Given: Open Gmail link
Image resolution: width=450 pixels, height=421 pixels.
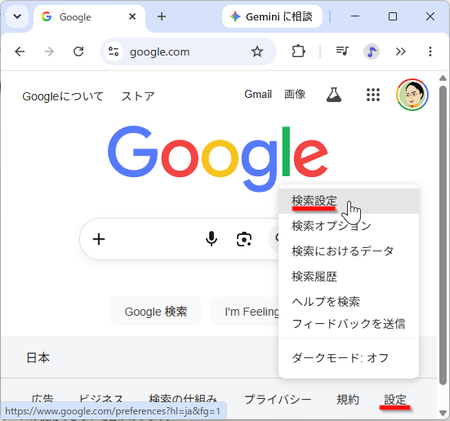Looking at the screenshot, I should pyautogui.click(x=258, y=94).
